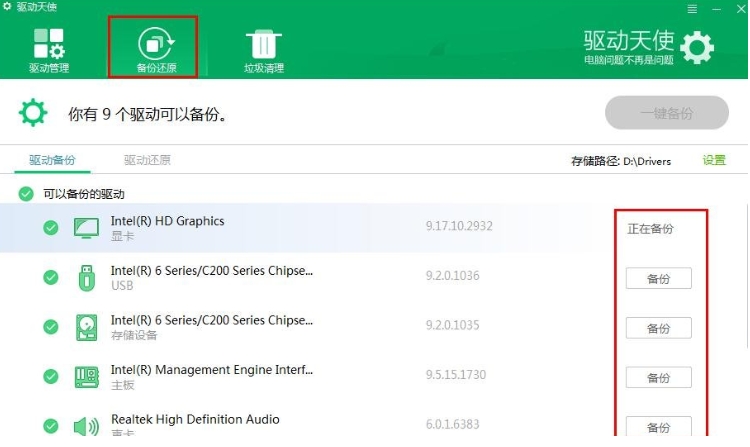Open the 驱动管理 driver management section

49,51
